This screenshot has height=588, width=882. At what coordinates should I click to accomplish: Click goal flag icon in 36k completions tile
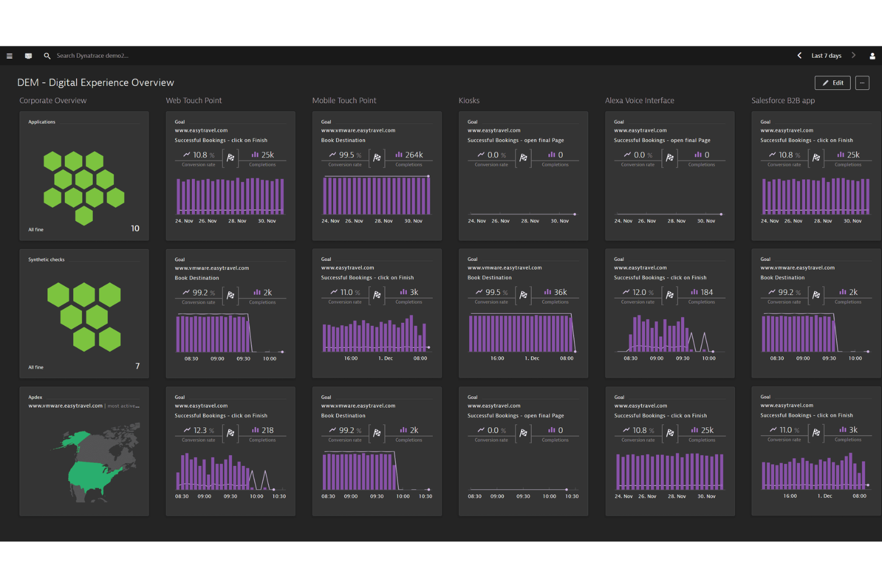click(x=524, y=295)
